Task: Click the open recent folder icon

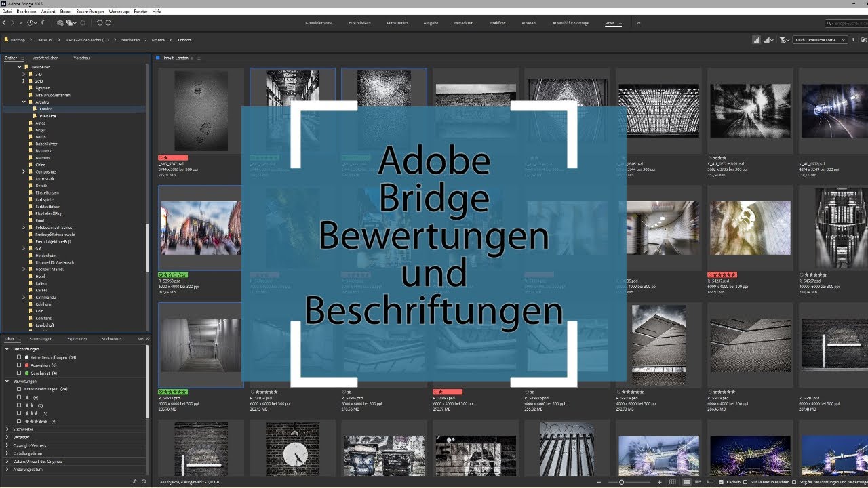Action: tap(864, 40)
